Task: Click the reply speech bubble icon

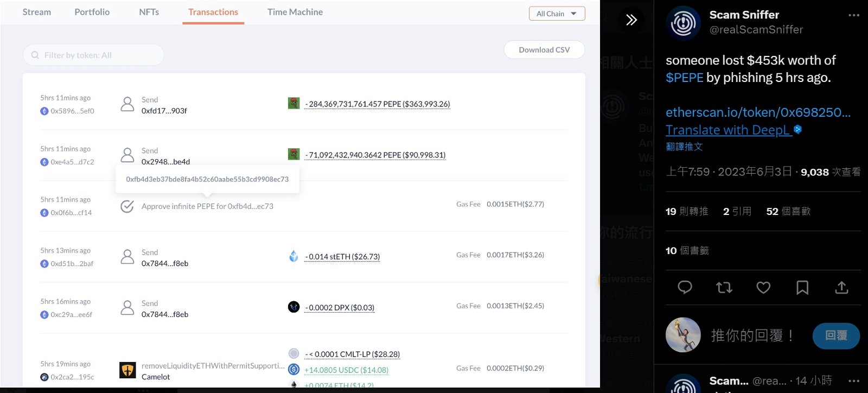Action: click(685, 287)
